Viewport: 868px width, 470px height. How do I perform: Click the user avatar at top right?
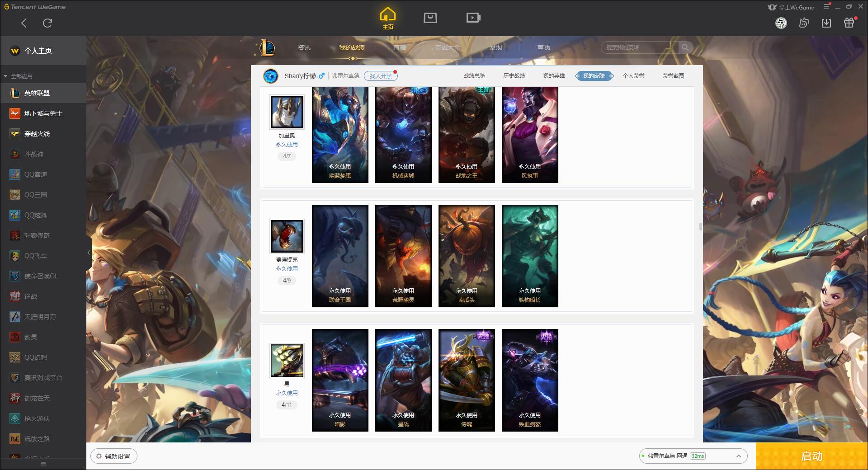coord(781,23)
